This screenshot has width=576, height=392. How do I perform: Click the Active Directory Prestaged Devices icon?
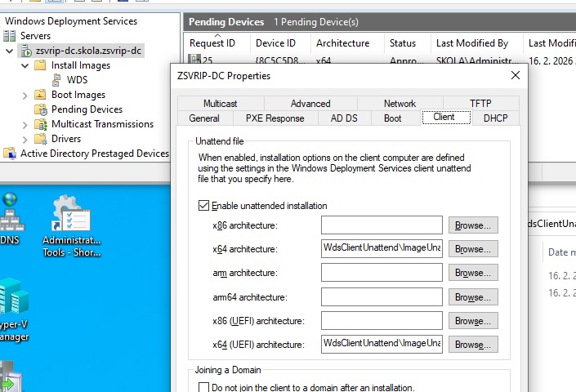point(10,154)
